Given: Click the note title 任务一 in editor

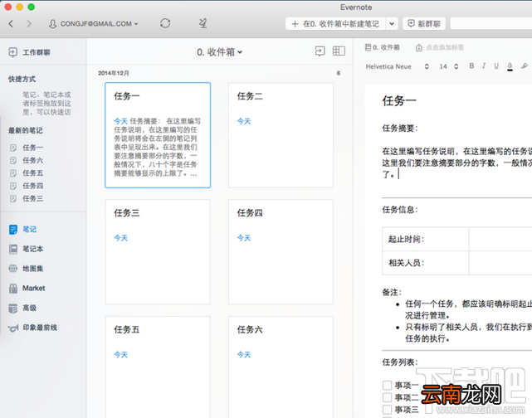Looking at the screenshot, I should tap(399, 100).
